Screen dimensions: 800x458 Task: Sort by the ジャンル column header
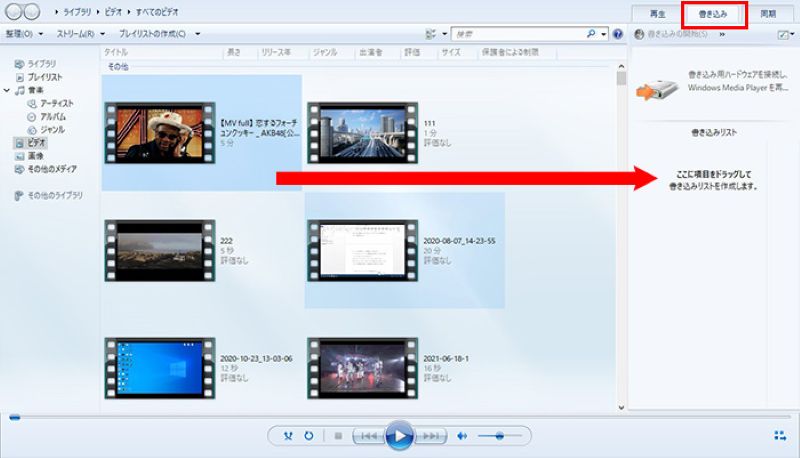[325, 52]
